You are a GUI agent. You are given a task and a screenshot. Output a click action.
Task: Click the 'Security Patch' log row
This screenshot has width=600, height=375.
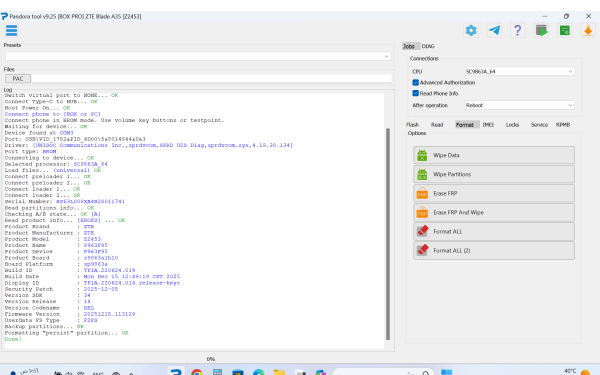61,289
